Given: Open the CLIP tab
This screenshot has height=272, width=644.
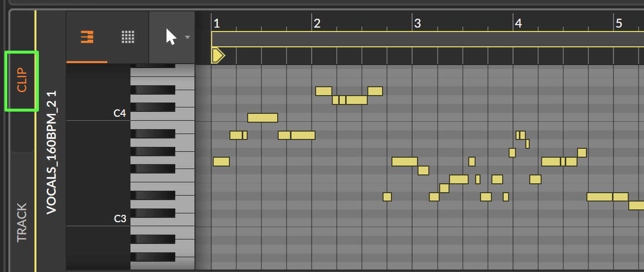Looking at the screenshot, I should (22, 80).
